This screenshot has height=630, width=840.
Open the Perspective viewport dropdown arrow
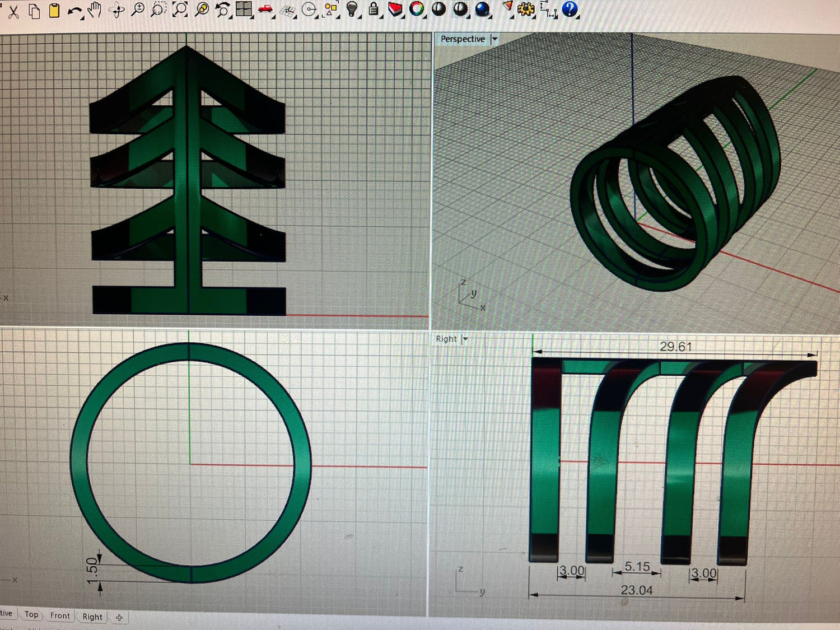494,39
